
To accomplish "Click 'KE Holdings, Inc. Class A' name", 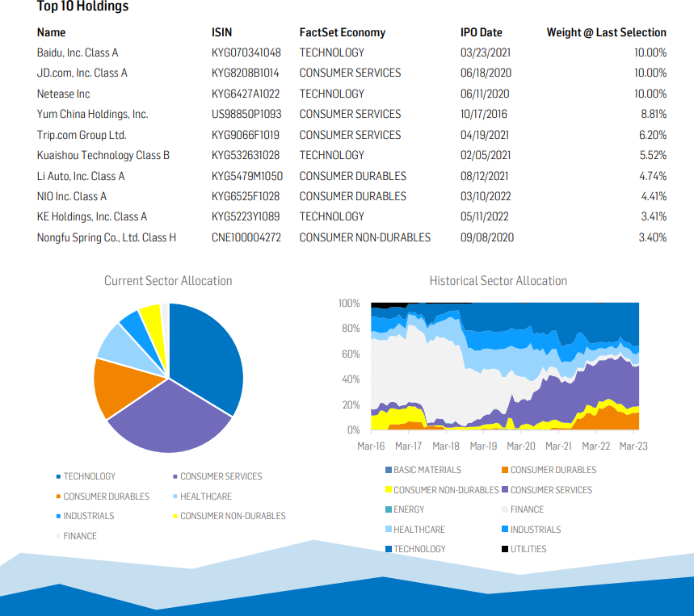I will coord(92,216).
